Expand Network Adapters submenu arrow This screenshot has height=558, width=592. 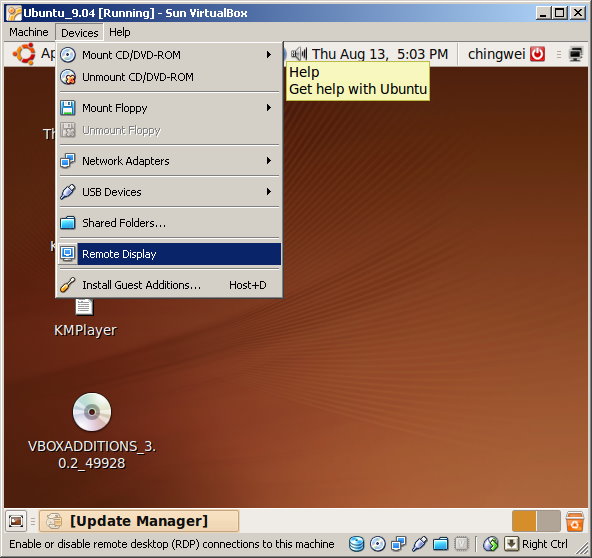[x=268, y=161]
